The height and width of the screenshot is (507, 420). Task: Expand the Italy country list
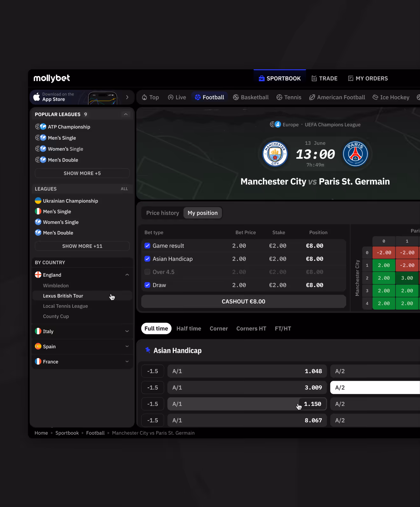(127, 331)
